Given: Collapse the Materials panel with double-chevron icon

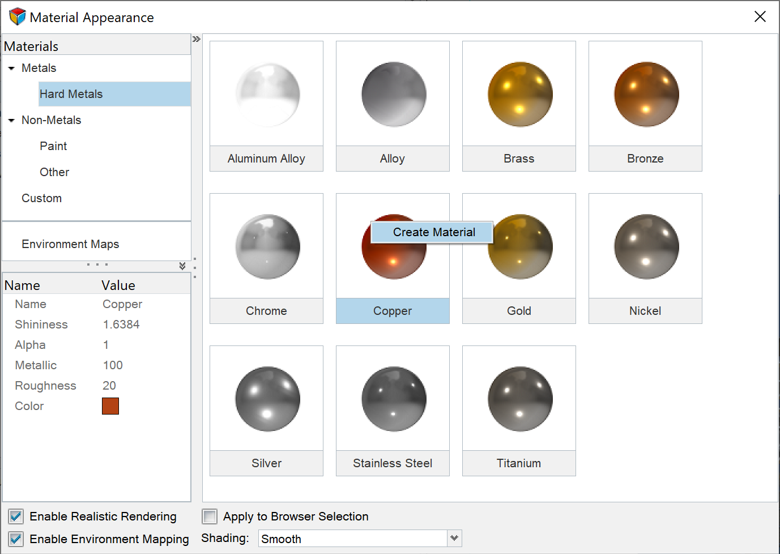Looking at the screenshot, I should coord(196,39).
